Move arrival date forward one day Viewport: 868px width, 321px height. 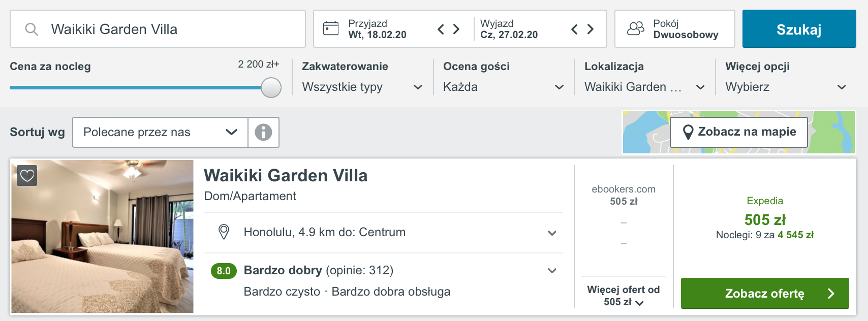[456, 29]
